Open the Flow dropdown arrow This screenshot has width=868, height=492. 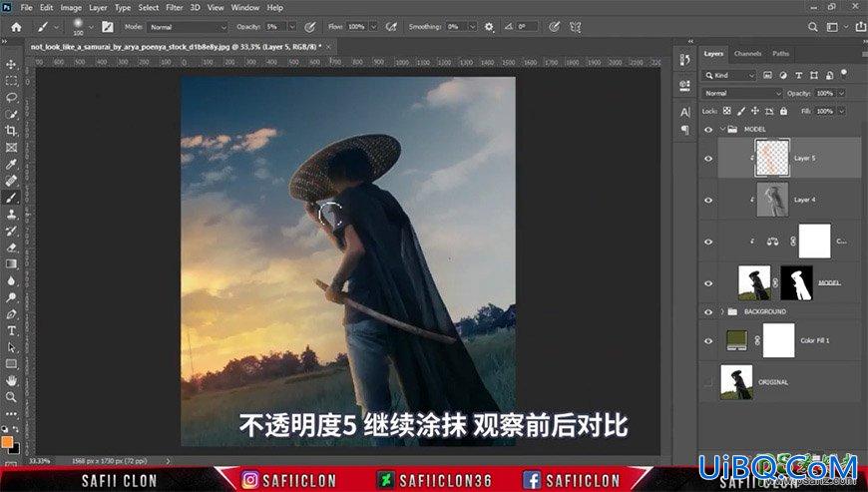point(374,27)
